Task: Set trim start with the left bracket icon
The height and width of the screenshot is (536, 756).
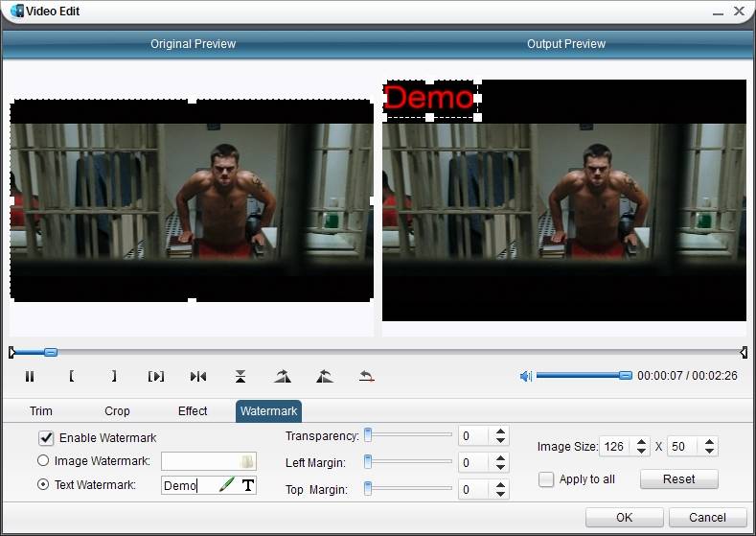Action: [71, 376]
